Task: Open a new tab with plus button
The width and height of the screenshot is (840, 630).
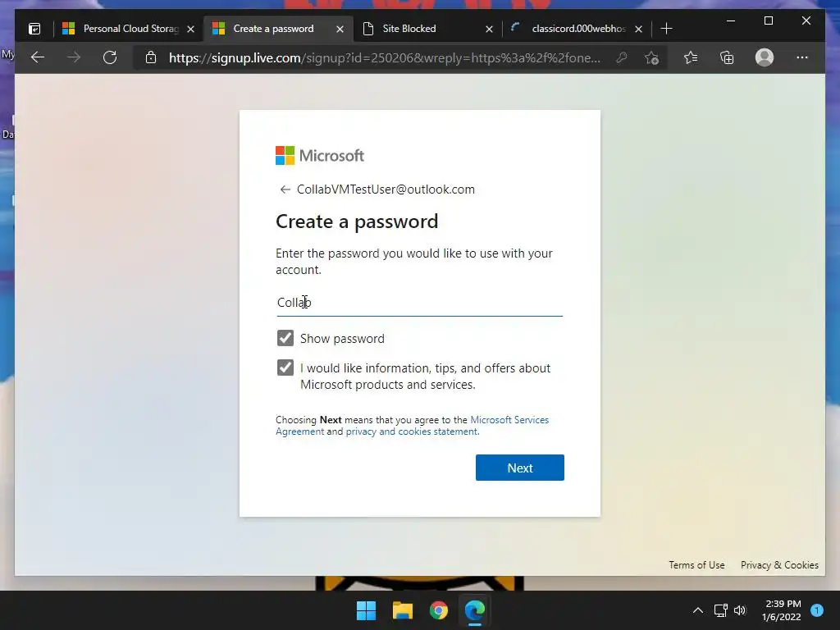Action: [x=666, y=29]
